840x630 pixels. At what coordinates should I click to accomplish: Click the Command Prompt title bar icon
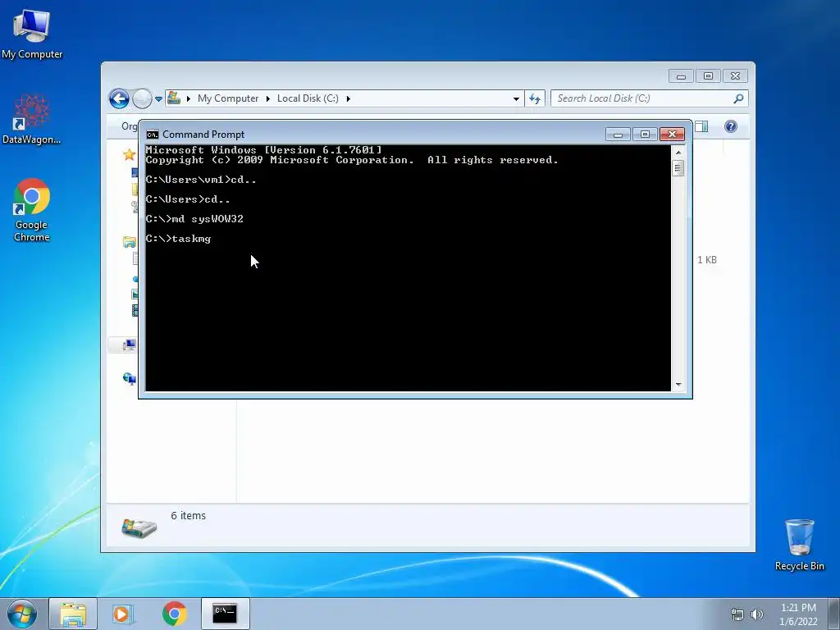(x=153, y=135)
